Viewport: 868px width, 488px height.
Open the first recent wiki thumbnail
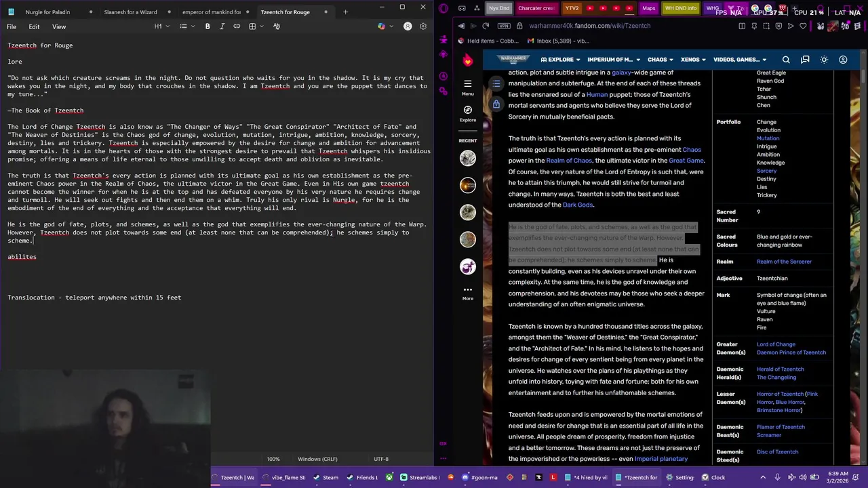468,158
